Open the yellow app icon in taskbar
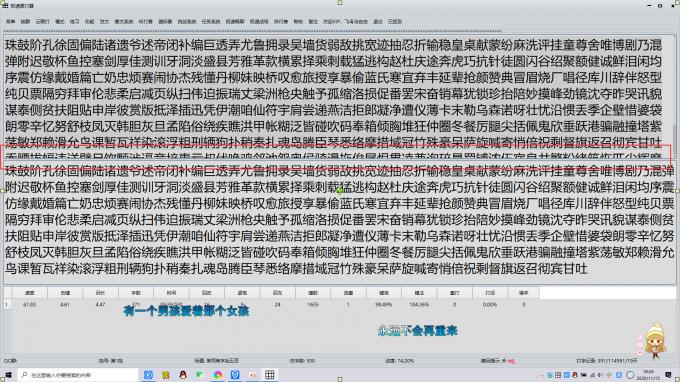Image resolution: width=680 pixels, height=382 pixels. click(x=165, y=375)
